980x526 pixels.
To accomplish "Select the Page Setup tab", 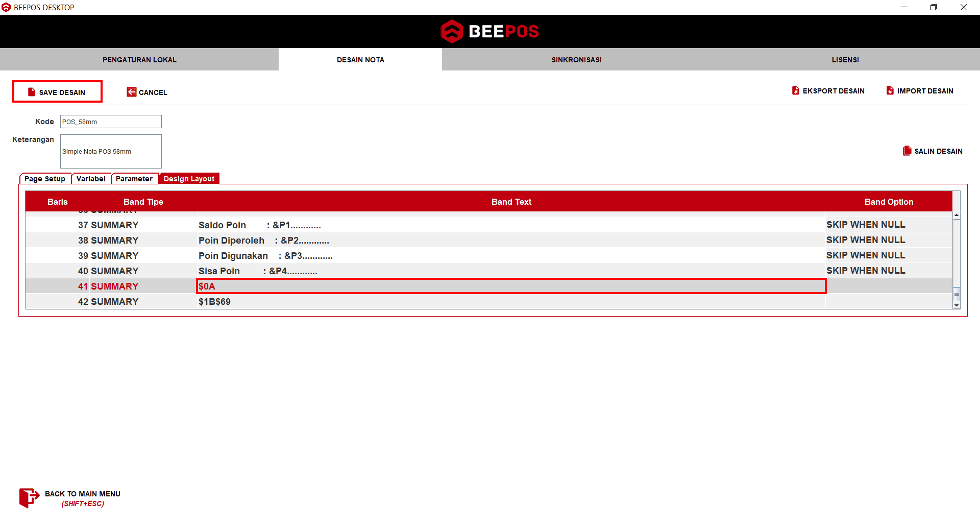I will [45, 179].
